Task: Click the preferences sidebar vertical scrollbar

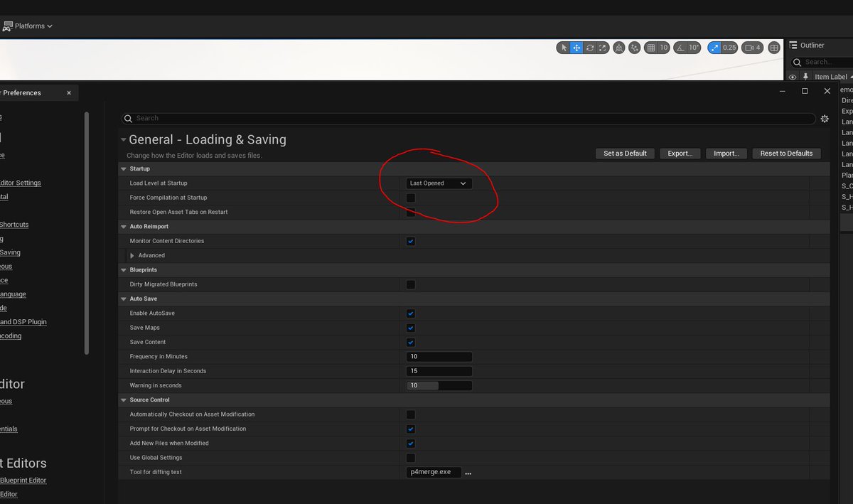Action: (87, 232)
